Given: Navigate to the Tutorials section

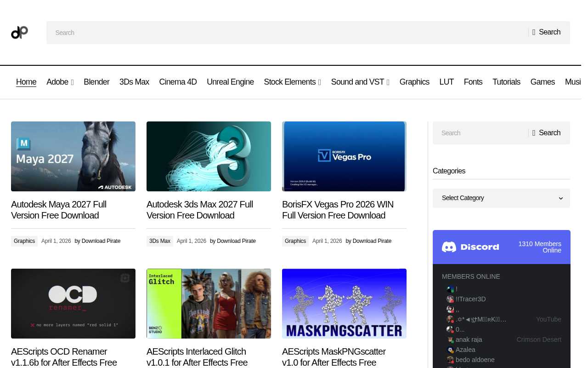Looking at the screenshot, I should tap(506, 82).
